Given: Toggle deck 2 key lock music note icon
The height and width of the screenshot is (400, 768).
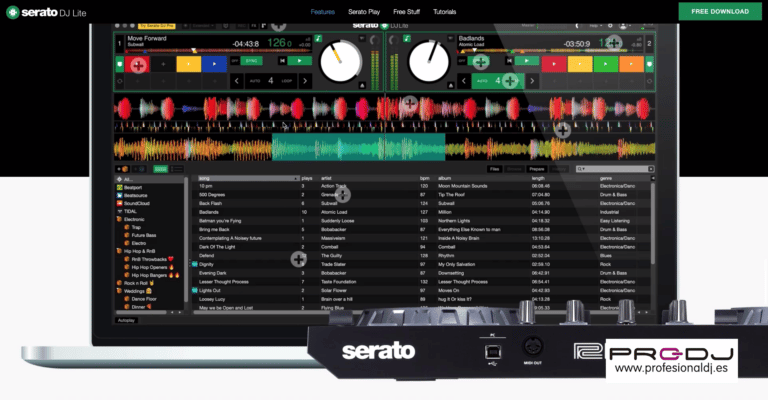Looking at the screenshot, I should (x=406, y=38).
